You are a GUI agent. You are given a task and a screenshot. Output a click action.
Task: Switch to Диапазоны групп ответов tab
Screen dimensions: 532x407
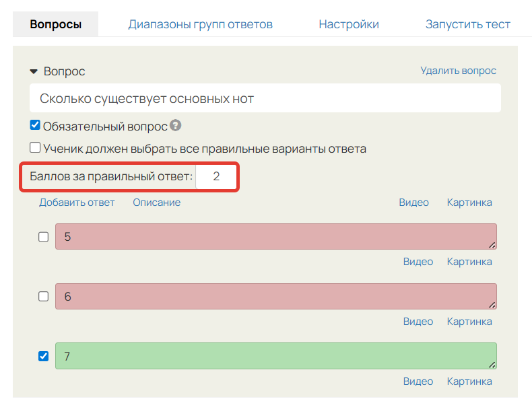tap(200, 24)
